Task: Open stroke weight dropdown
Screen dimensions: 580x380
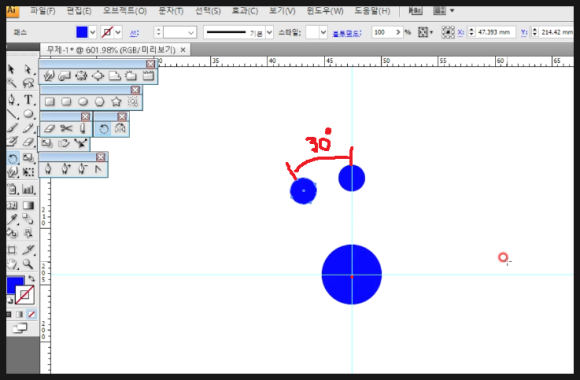Action: (191, 33)
